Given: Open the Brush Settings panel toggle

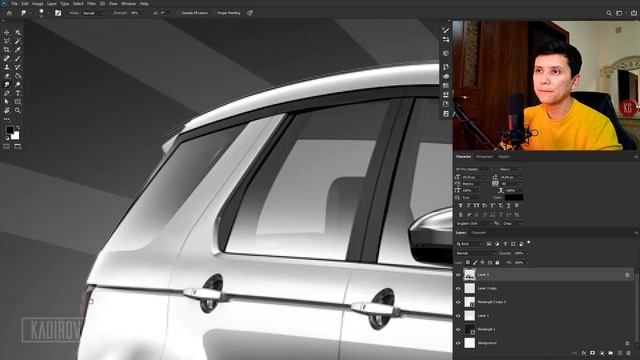Looking at the screenshot, I should click(58, 13).
